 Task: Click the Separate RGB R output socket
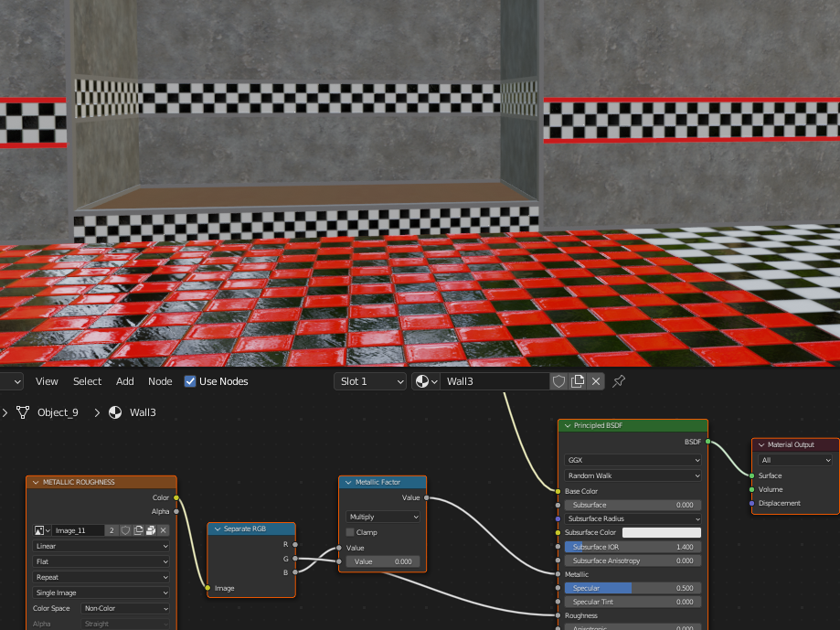click(295, 544)
